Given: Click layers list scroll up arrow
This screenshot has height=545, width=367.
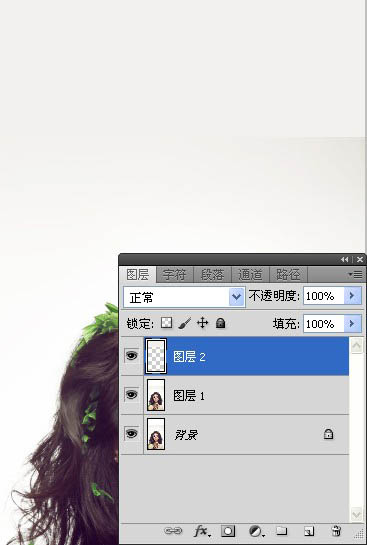Looking at the screenshot, I should click(356, 345).
